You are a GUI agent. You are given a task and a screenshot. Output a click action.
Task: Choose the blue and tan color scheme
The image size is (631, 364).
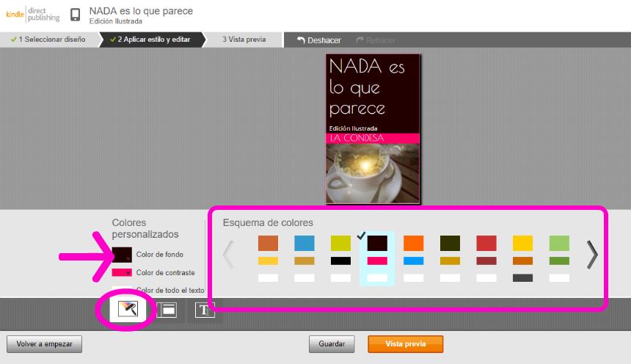(304, 258)
